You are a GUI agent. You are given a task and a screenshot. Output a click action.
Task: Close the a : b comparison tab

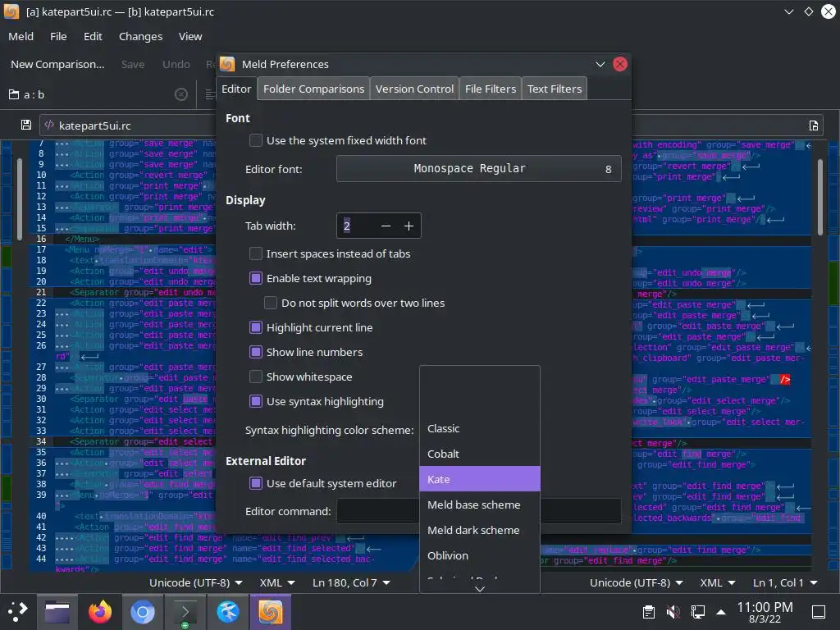pos(181,94)
